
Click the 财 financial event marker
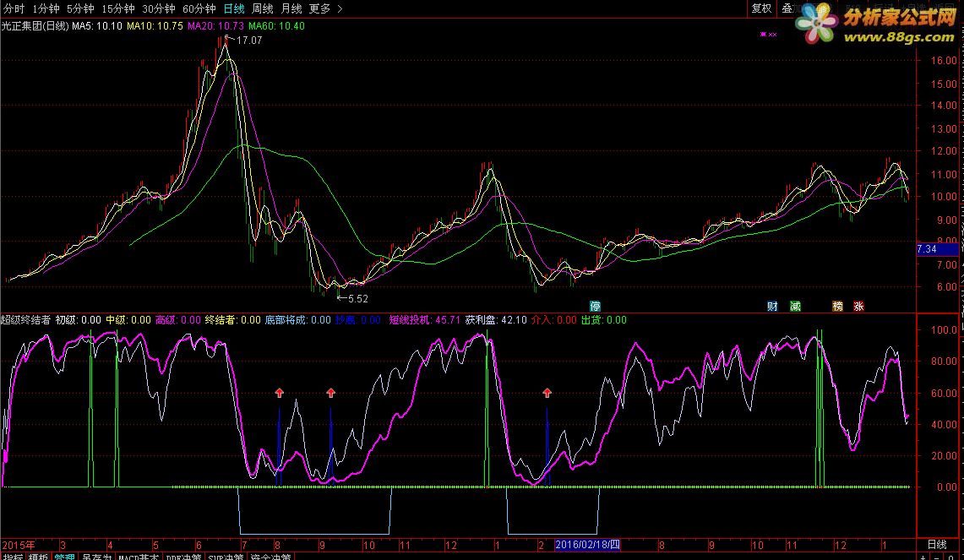click(772, 306)
